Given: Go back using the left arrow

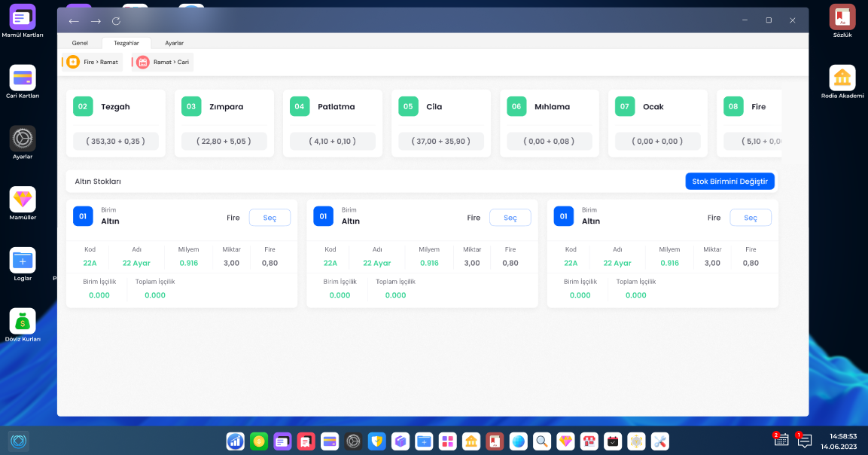Looking at the screenshot, I should pyautogui.click(x=73, y=21).
